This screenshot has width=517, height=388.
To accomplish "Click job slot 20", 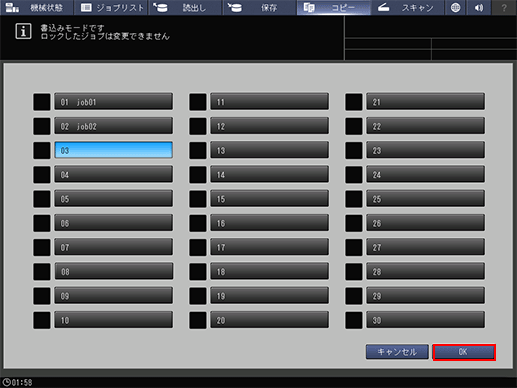I will 269,320.
